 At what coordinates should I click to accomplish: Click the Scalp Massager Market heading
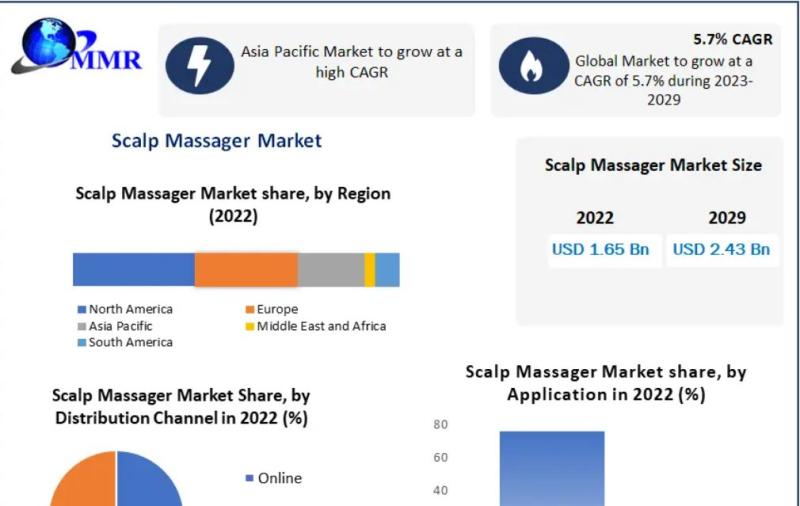(216, 141)
